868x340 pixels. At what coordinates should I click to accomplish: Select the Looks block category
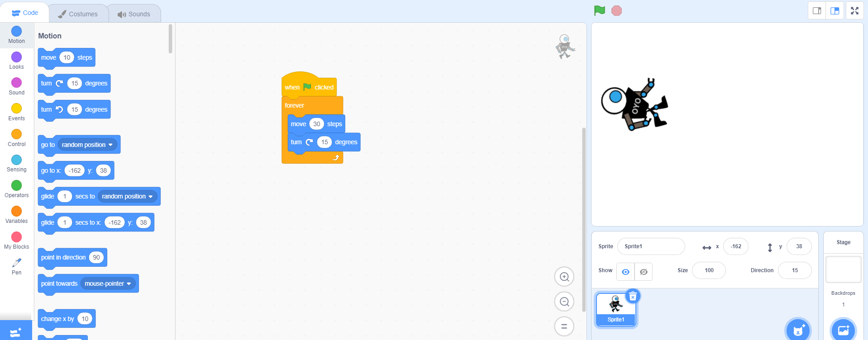click(x=16, y=60)
